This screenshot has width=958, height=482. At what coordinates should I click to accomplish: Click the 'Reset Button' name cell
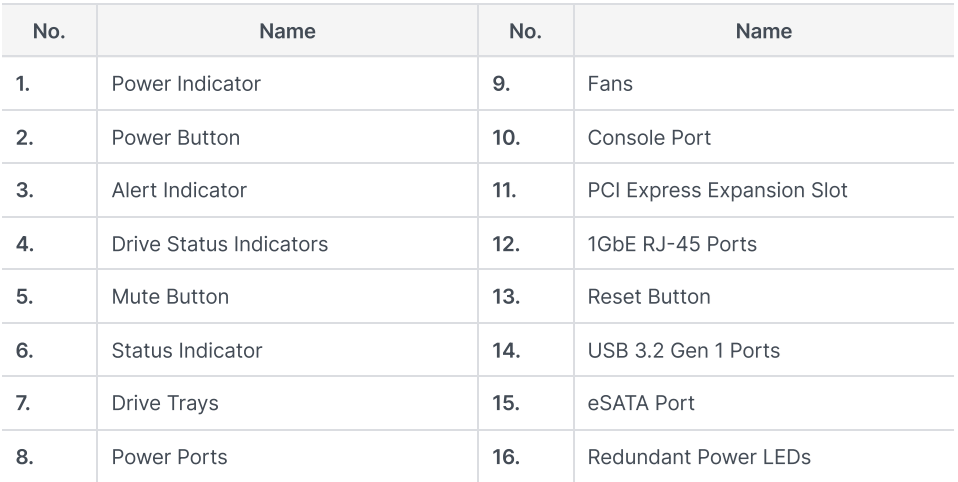click(x=649, y=297)
